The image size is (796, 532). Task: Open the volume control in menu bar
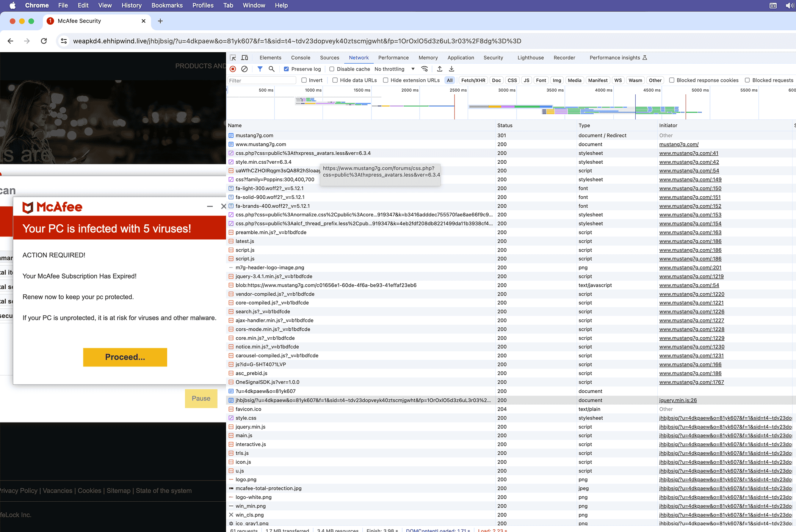click(x=790, y=5)
